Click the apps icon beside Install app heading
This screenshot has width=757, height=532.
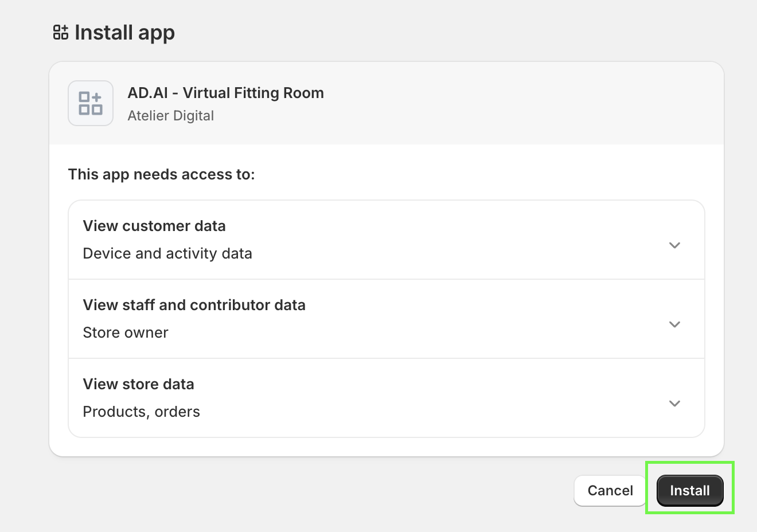61,32
